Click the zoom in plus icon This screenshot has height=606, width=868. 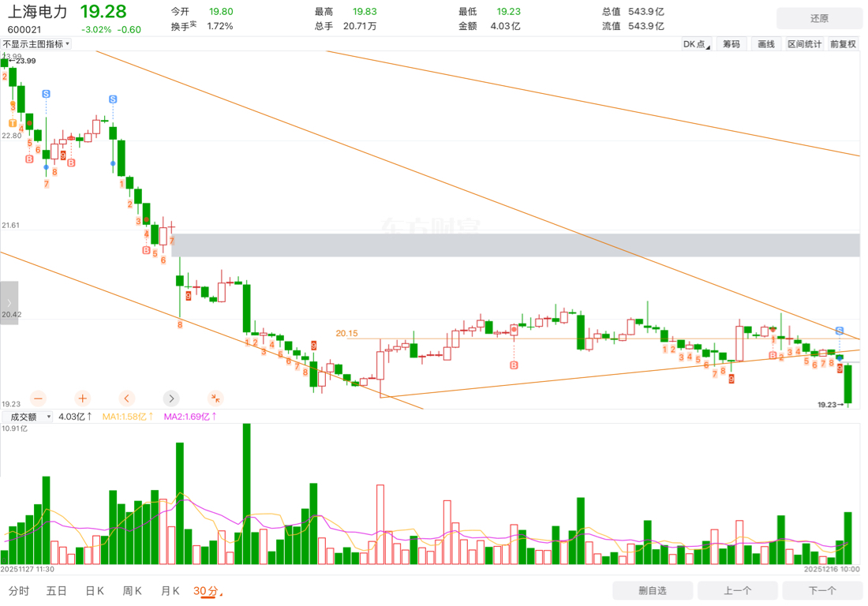click(83, 398)
